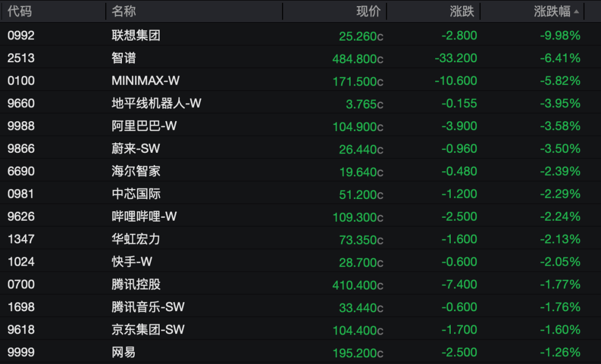Click price 195.200c for 网易
This screenshot has width=601, height=364.
click(x=358, y=352)
